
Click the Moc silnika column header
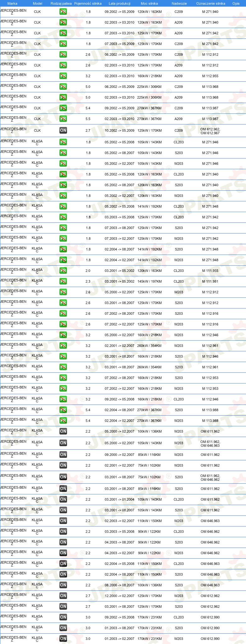(149, 3)
